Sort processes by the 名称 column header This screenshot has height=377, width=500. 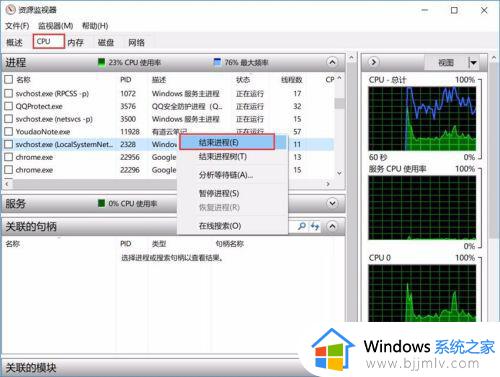(x=23, y=80)
